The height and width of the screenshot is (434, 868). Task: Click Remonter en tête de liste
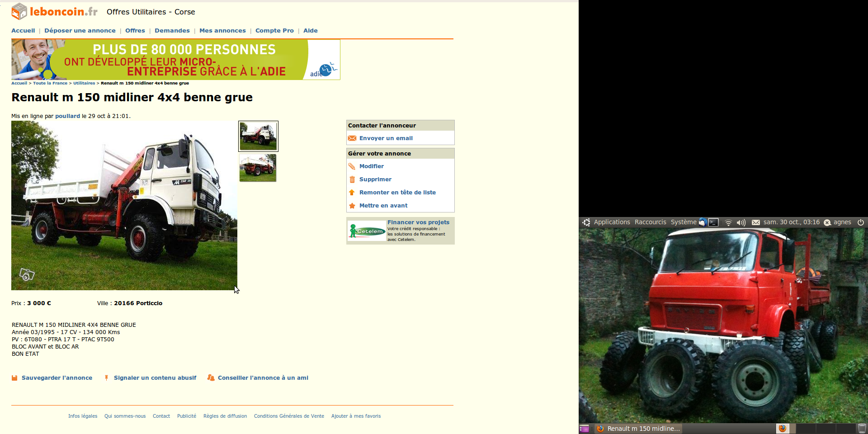pos(397,193)
